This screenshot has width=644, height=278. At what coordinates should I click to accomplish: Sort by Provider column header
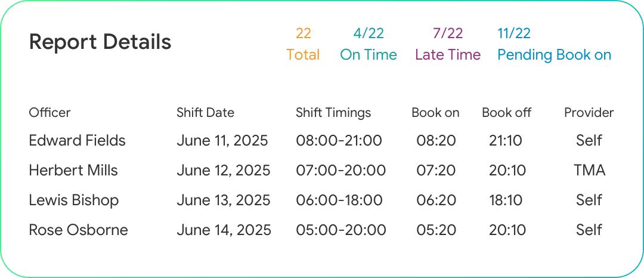click(589, 113)
